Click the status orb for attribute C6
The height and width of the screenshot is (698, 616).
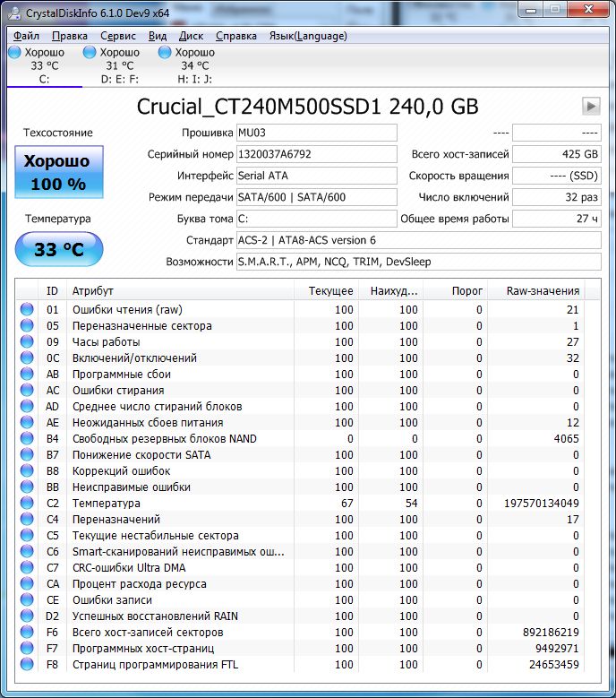[x=27, y=551]
